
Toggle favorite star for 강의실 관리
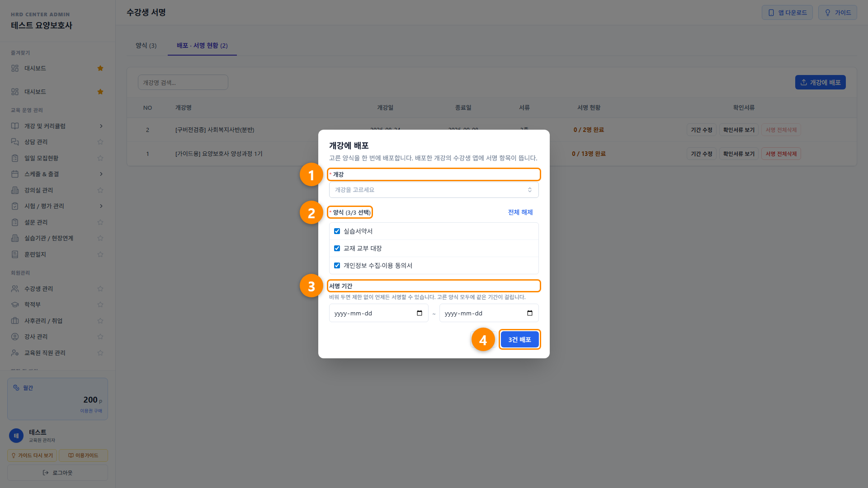click(100, 190)
